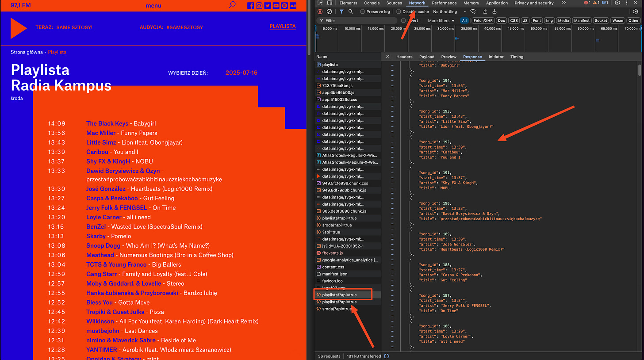Stop recording the network log
644x360 pixels.
[320, 11]
